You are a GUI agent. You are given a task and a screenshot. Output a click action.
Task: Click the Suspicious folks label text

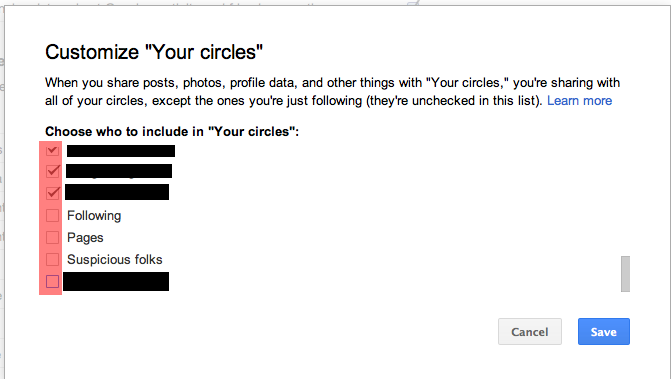[x=115, y=260]
